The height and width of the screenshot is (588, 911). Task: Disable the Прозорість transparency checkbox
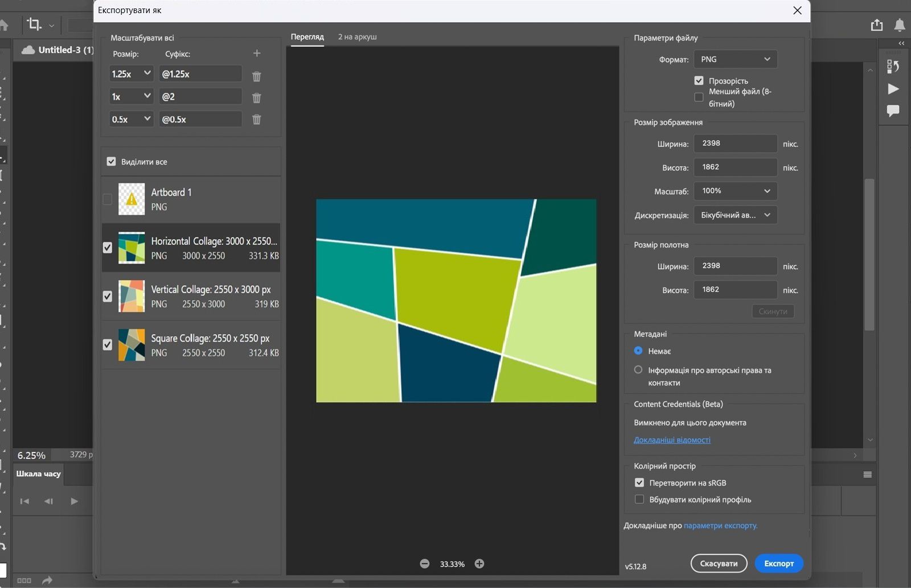(699, 81)
